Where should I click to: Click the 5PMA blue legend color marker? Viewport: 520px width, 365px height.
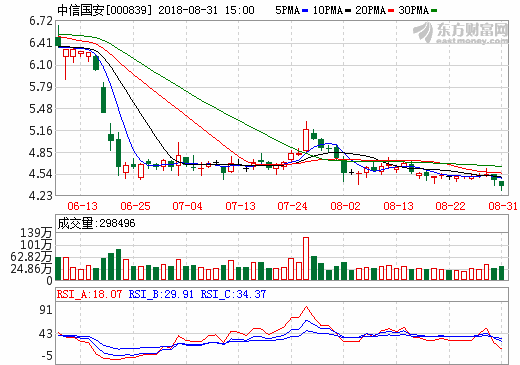click(x=305, y=11)
